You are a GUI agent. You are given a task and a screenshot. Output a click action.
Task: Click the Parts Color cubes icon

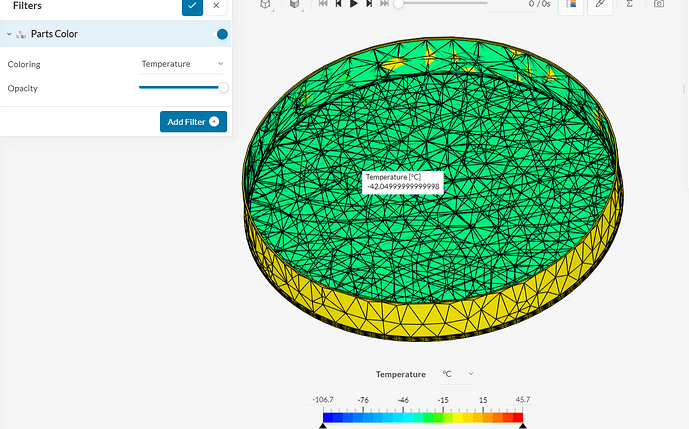[21, 34]
